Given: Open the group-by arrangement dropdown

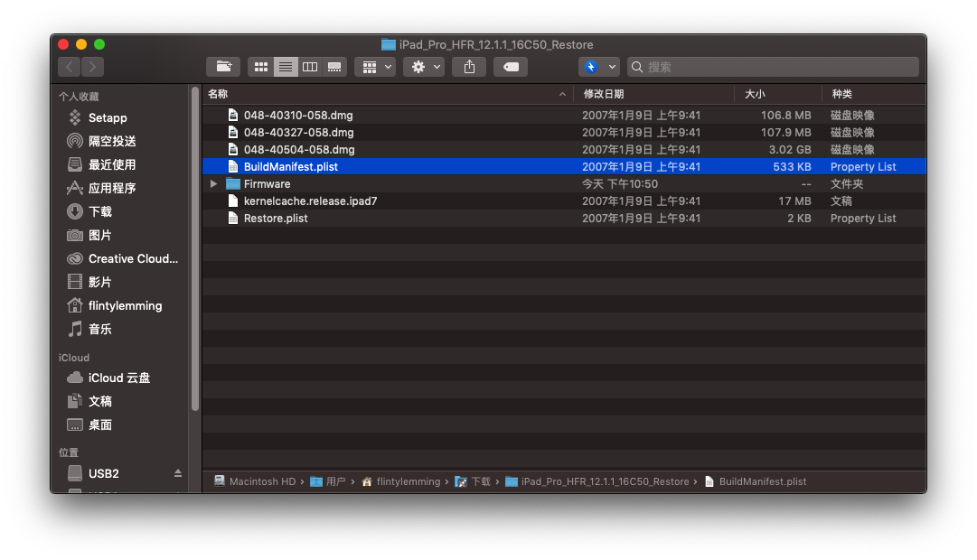Looking at the screenshot, I should [374, 67].
